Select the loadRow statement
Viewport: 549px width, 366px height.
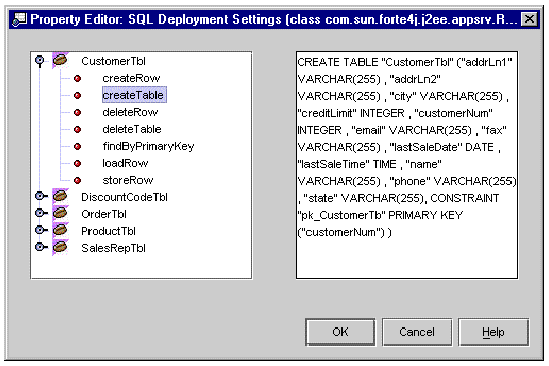125,163
